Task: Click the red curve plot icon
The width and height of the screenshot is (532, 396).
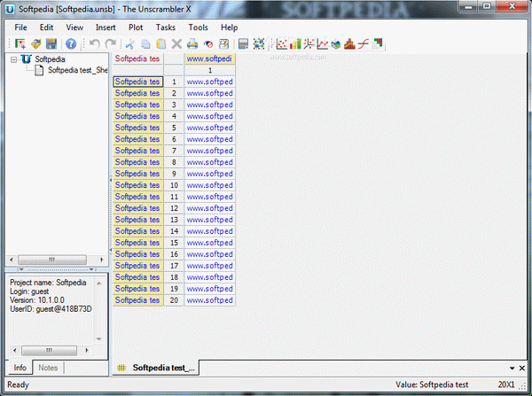Action: (x=364, y=43)
